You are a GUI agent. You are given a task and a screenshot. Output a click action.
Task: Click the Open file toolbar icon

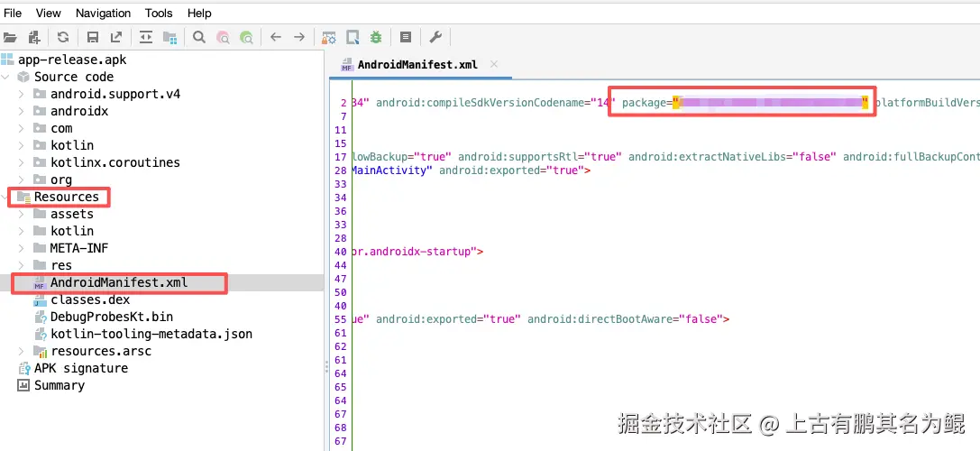pos(10,38)
